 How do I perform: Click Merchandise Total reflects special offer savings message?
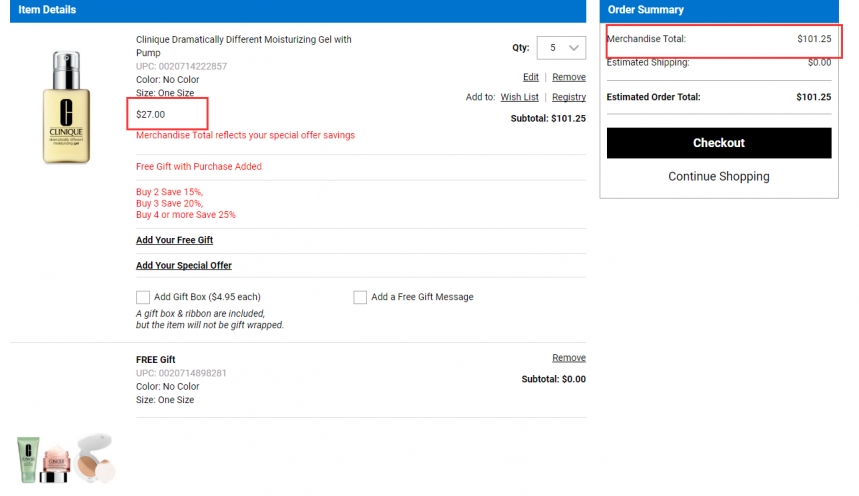point(245,135)
